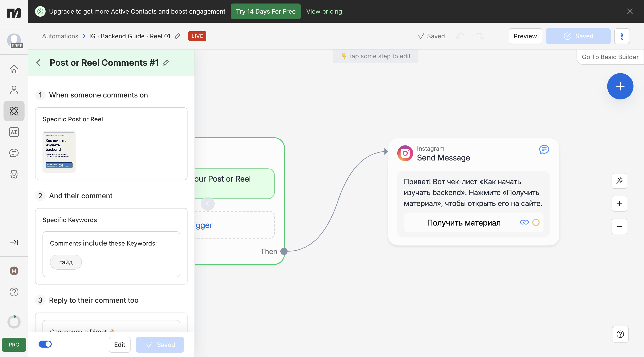644x357 pixels.
Task: Collapse the side panel with canvas chevron
Action: pyautogui.click(x=207, y=203)
